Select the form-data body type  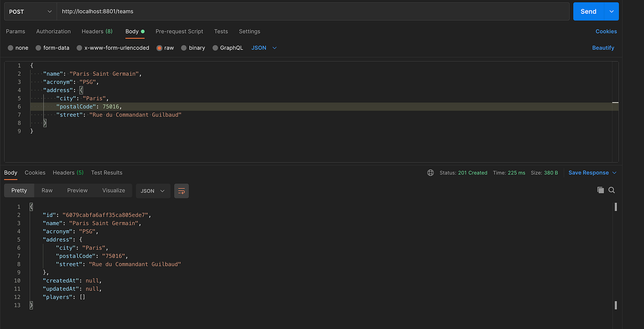tap(52, 48)
